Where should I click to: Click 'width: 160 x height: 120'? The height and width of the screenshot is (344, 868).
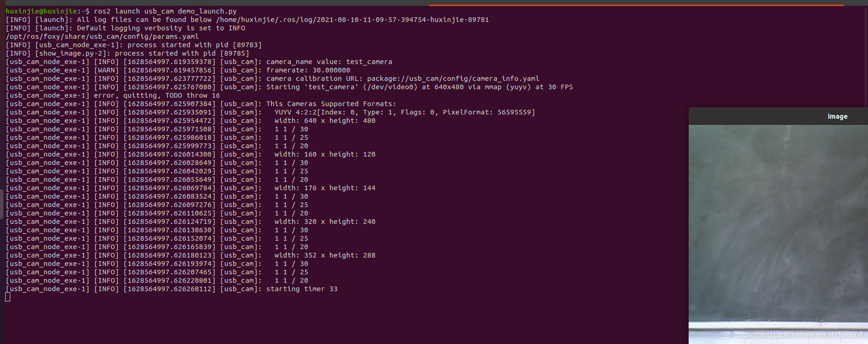(325, 154)
